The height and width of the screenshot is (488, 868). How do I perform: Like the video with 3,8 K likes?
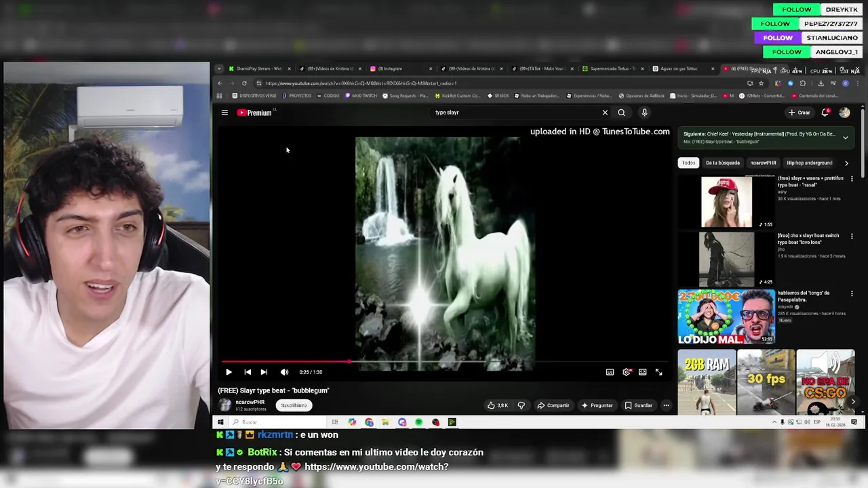tap(497, 405)
